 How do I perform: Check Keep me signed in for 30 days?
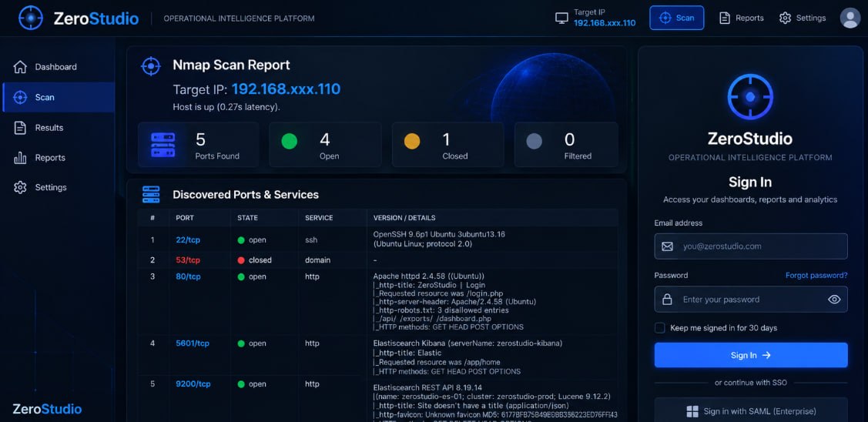point(660,328)
